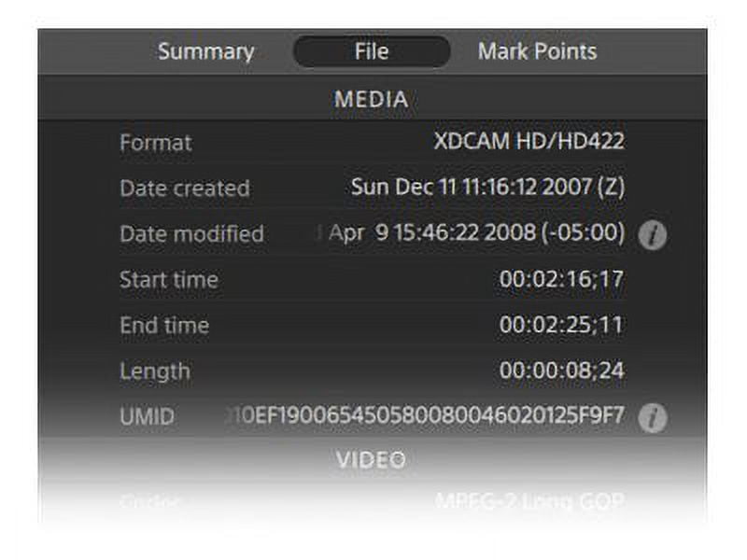Click the info icon beside UMID
Image resolution: width=747 pixels, height=560 pixels.
(652, 417)
